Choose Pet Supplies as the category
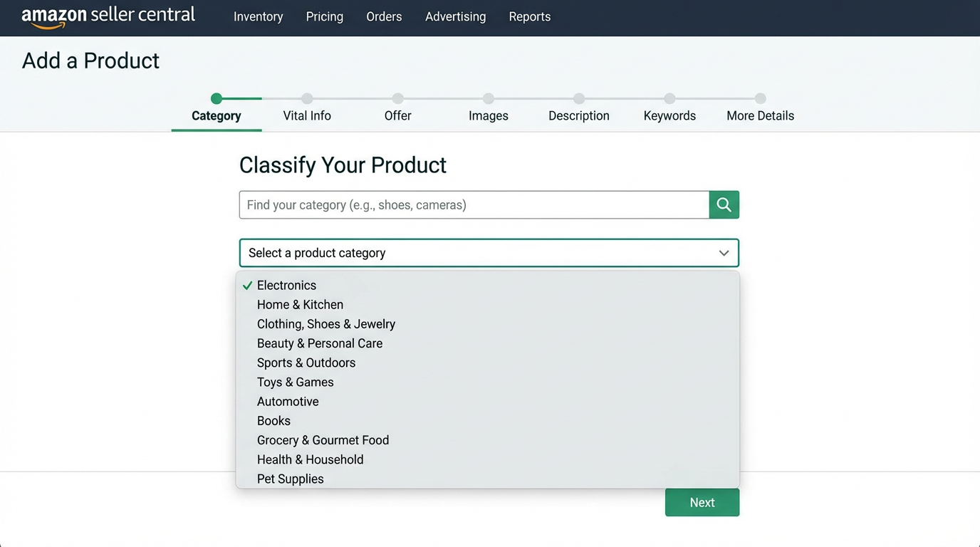 coord(290,479)
